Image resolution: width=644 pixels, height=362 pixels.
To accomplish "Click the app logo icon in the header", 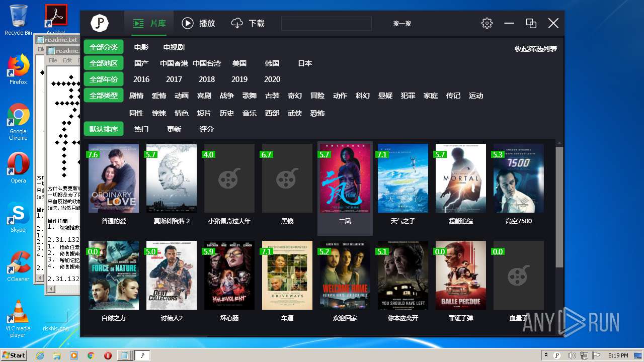I will click(100, 23).
